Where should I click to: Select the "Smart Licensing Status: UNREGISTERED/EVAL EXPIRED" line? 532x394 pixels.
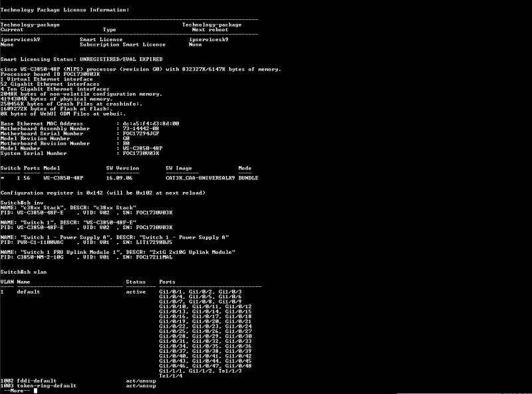[x=81, y=59]
